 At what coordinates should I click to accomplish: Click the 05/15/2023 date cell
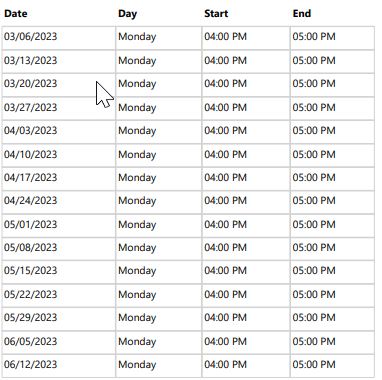click(x=59, y=273)
